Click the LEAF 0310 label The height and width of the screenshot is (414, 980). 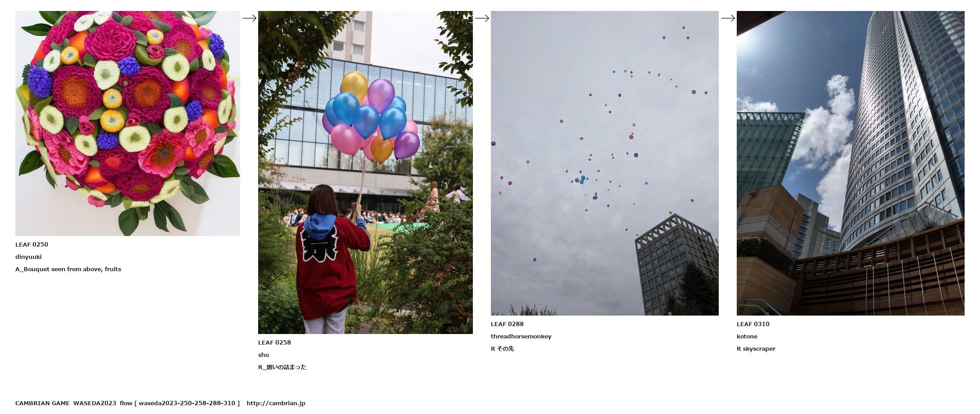coord(753,324)
